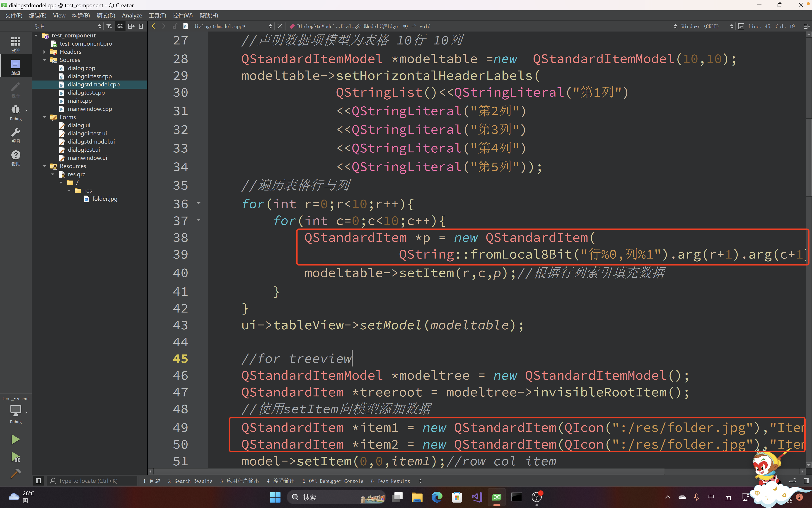Open the symbol dropdown DialogStdModel::DialogStdModel
This screenshot has width=812, height=508.
[x=483, y=26]
